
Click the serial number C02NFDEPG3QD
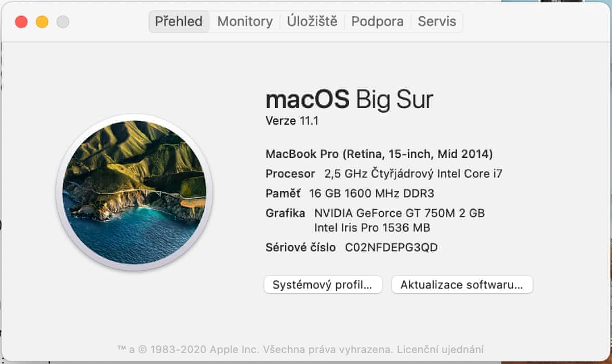[391, 248]
